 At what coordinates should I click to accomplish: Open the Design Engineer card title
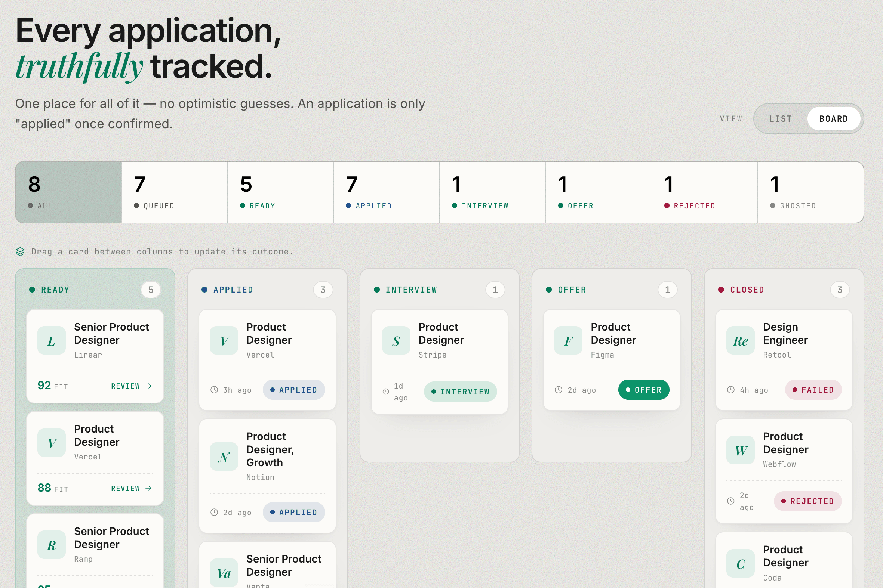pos(785,333)
